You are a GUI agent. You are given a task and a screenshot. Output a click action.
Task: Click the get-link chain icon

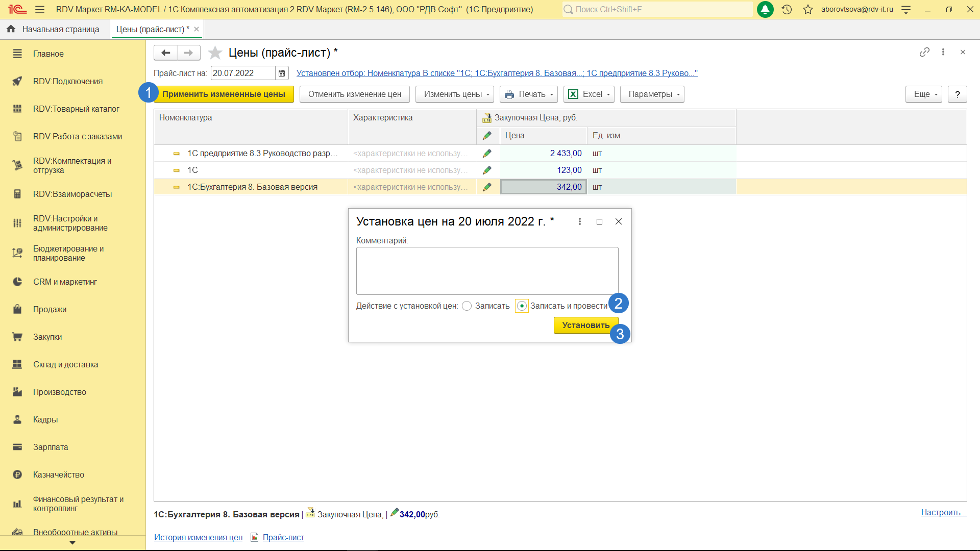(x=924, y=52)
